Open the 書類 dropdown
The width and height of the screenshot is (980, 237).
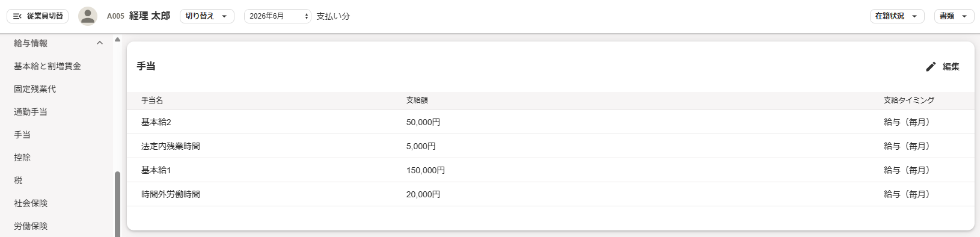(x=954, y=16)
